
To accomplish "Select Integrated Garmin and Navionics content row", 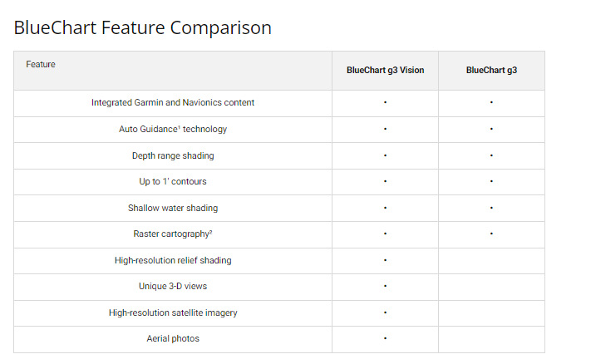I will tap(173, 103).
